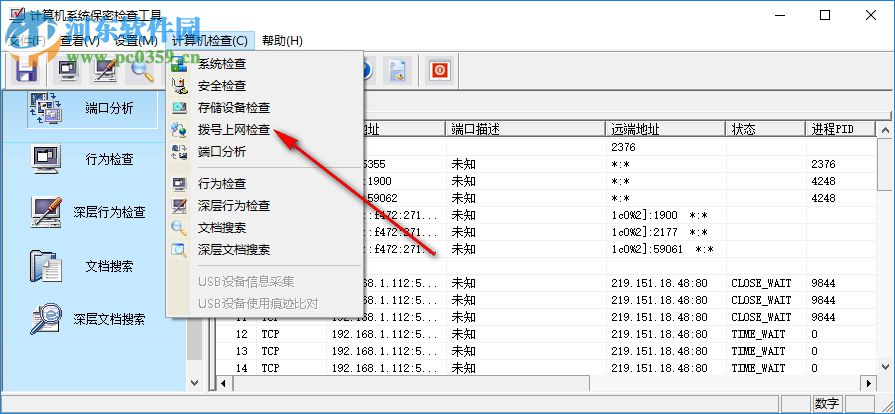Image resolution: width=895 pixels, height=414 pixels.
Task: Click the sidebar scroll-down arrow
Action: coord(195,383)
